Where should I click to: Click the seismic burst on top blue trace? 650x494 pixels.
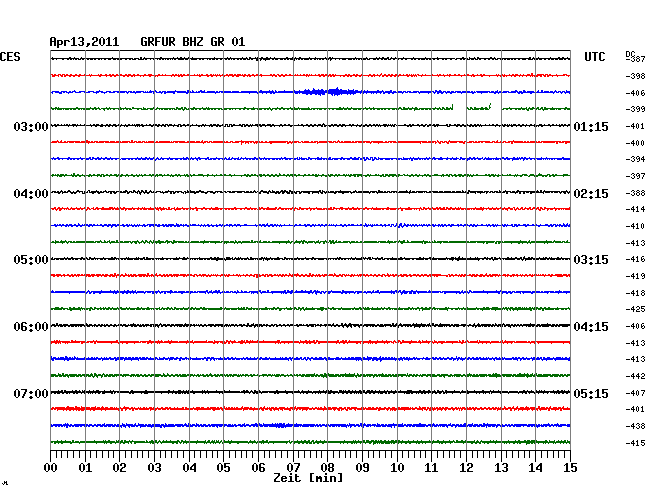pyautogui.click(x=330, y=92)
